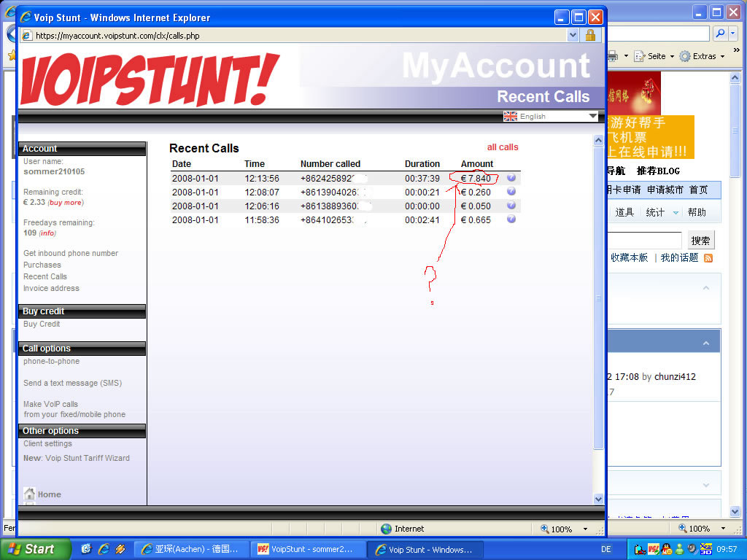The image size is (747, 560).
Task: Click the chunzi412 username in background page
Action: click(x=675, y=377)
